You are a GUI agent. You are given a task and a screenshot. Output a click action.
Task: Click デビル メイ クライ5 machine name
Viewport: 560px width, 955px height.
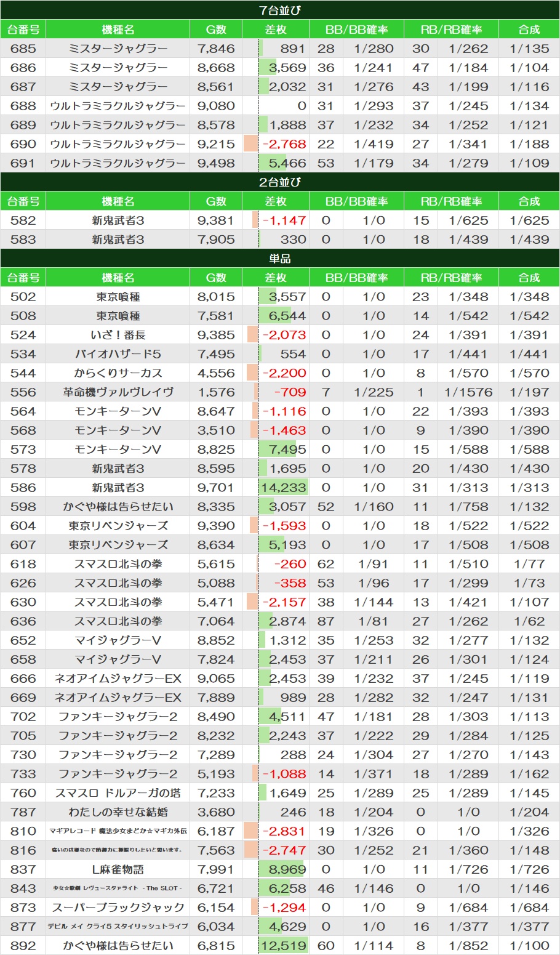[x=118, y=927]
